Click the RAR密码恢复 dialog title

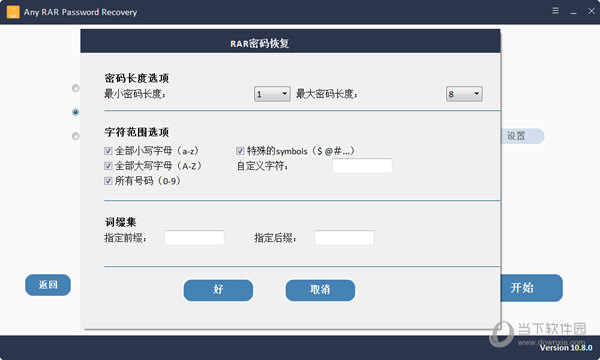tap(259, 44)
